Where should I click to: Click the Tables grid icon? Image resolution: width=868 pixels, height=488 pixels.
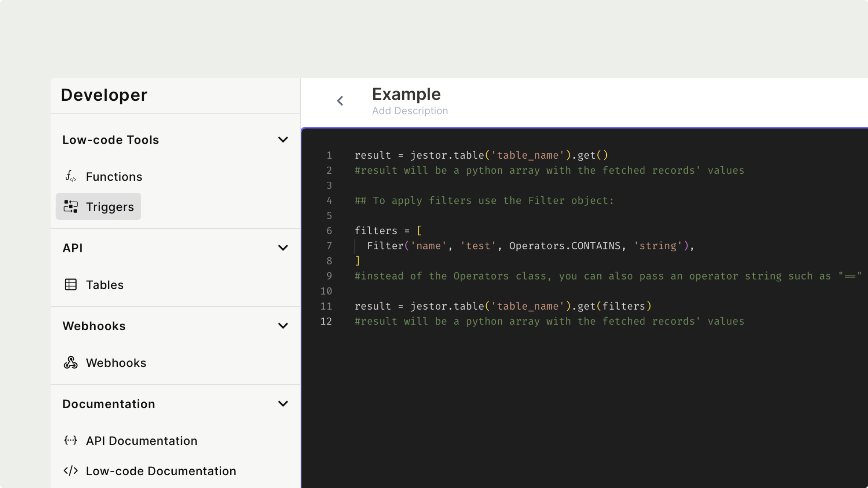point(70,285)
